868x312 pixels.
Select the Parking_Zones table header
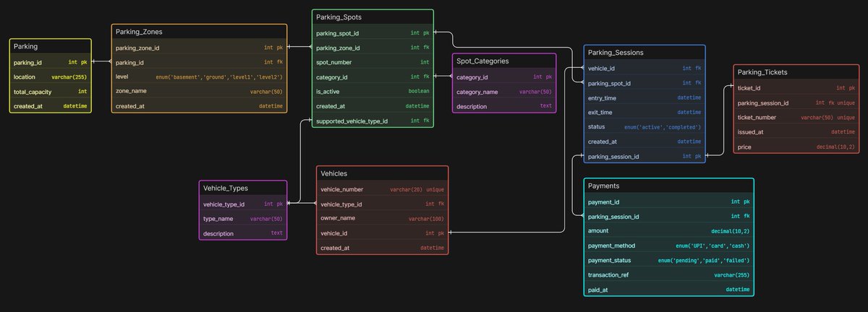tap(200, 32)
